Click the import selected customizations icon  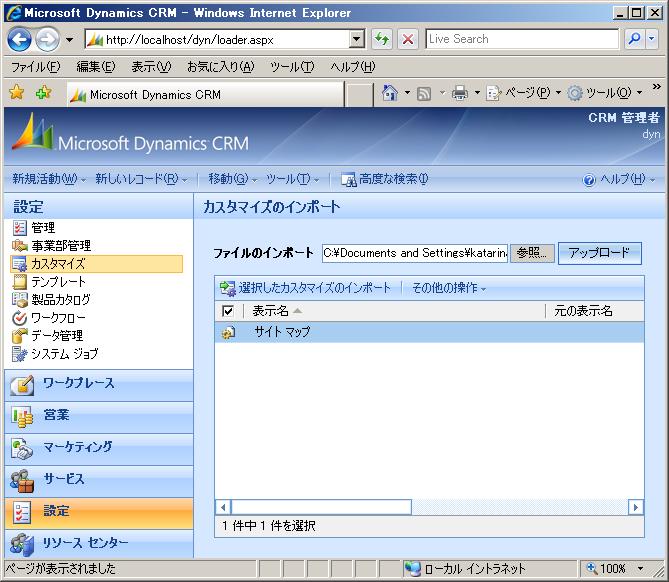click(x=228, y=288)
